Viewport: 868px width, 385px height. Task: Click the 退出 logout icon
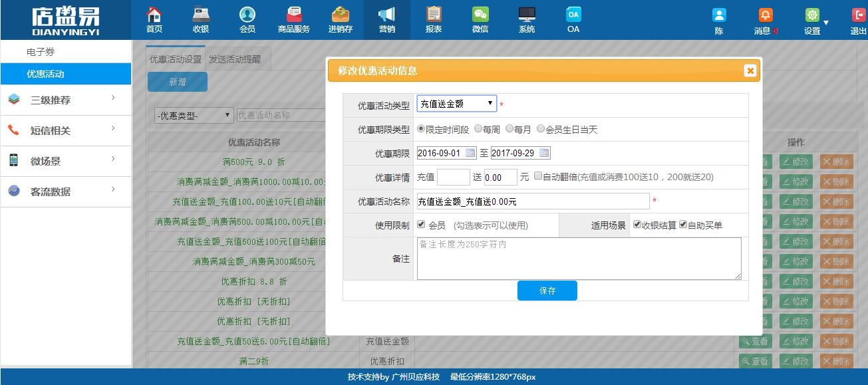[859, 15]
